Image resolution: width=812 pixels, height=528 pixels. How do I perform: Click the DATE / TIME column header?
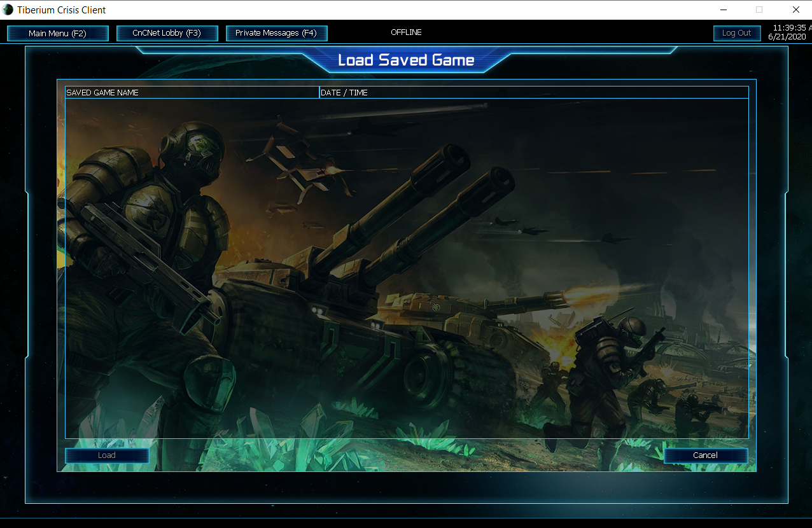click(x=533, y=93)
